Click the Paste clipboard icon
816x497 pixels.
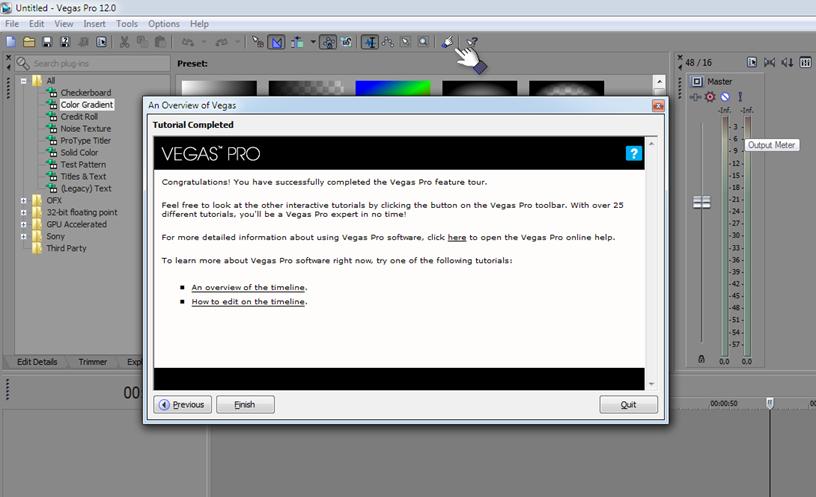160,42
